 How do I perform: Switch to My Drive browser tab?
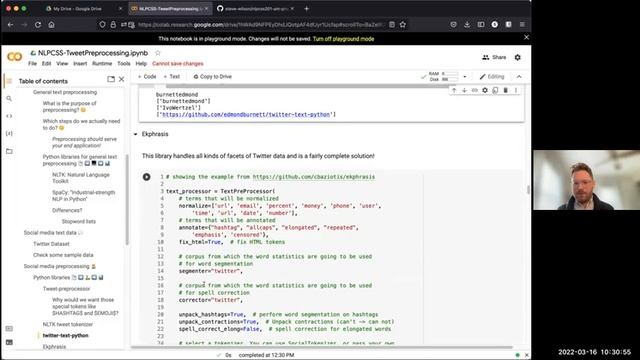[83, 9]
